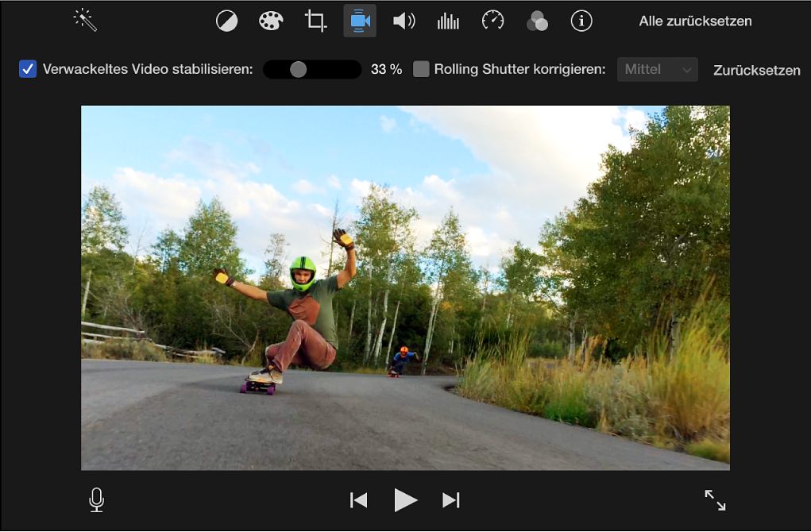Screen dimensions: 811x532
Task: Click Alle zurücksetzen
Action: coord(695,21)
